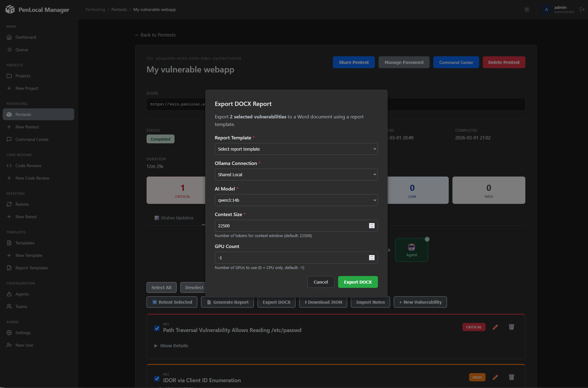
Task: Click the Code Reviews sidebar icon
Action: [9, 166]
